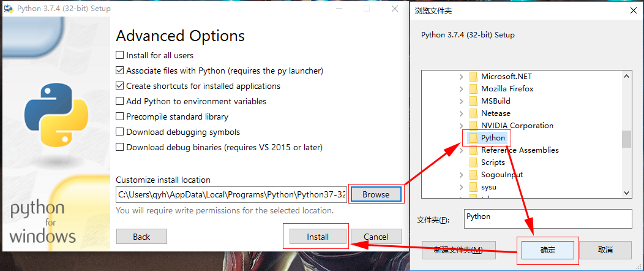Cancel the Python setup

coord(376,237)
